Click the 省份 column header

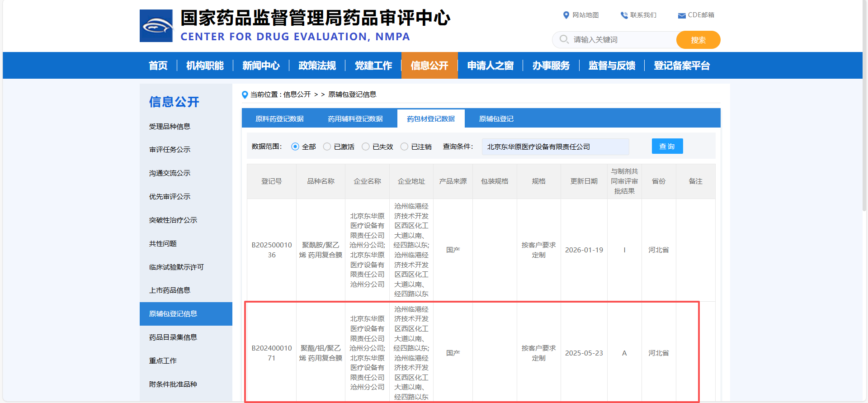pos(659,181)
